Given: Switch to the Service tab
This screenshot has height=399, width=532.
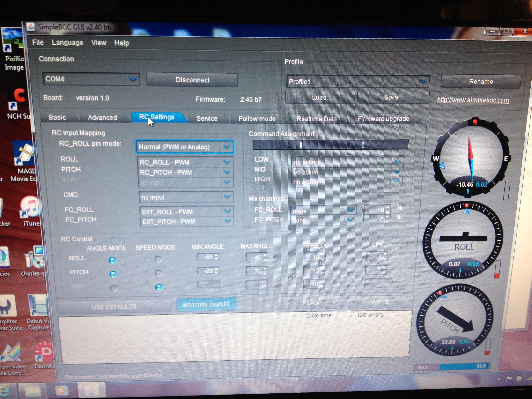Looking at the screenshot, I should pos(207,118).
